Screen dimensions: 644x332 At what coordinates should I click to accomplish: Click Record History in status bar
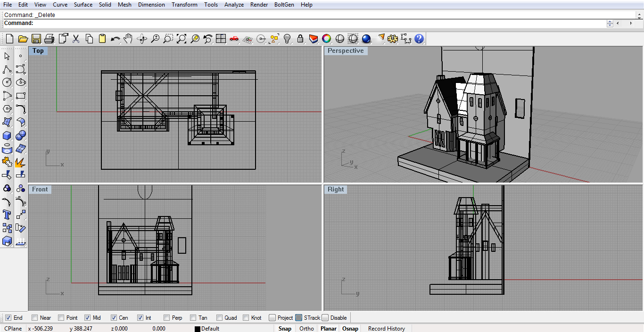click(386, 329)
